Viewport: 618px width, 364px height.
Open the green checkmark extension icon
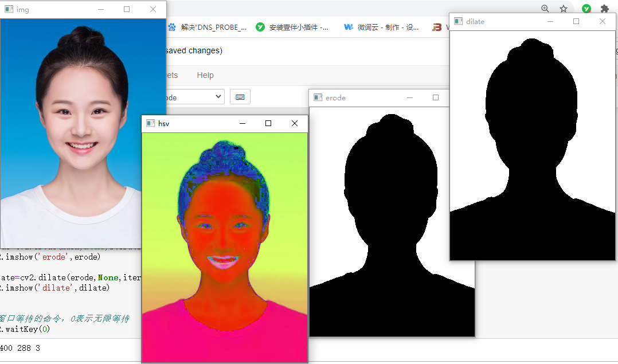point(586,8)
